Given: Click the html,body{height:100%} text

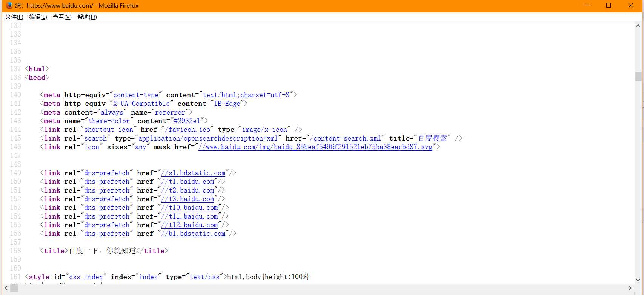Looking at the screenshot, I should pos(268,277).
